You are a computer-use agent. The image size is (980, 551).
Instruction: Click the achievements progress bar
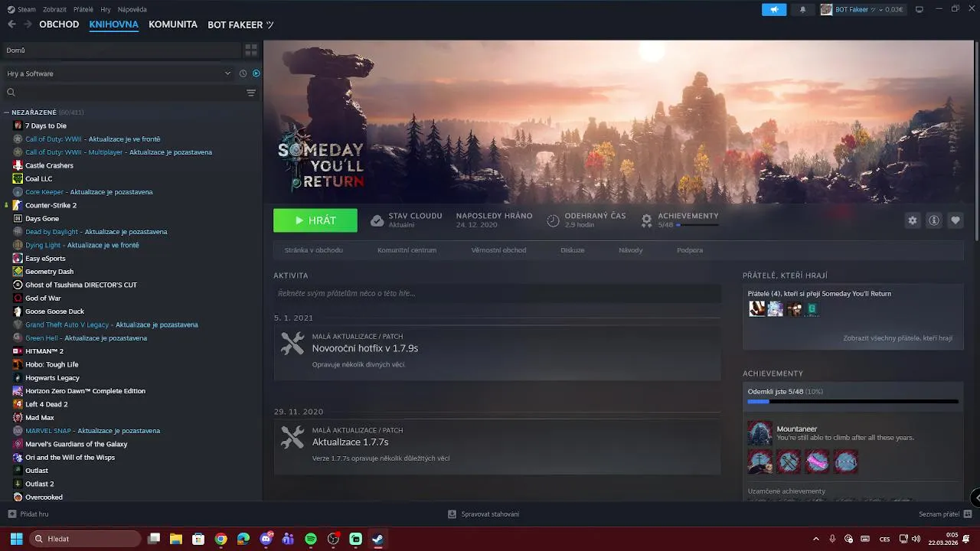(853, 401)
